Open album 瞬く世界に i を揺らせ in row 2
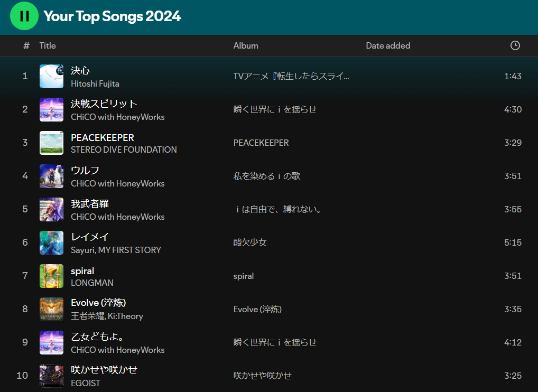Viewport: 538px width, 392px height. click(x=275, y=109)
